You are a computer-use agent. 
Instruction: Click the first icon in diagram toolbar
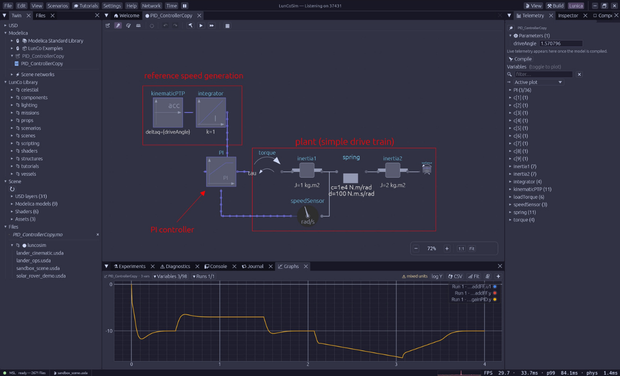click(x=108, y=26)
